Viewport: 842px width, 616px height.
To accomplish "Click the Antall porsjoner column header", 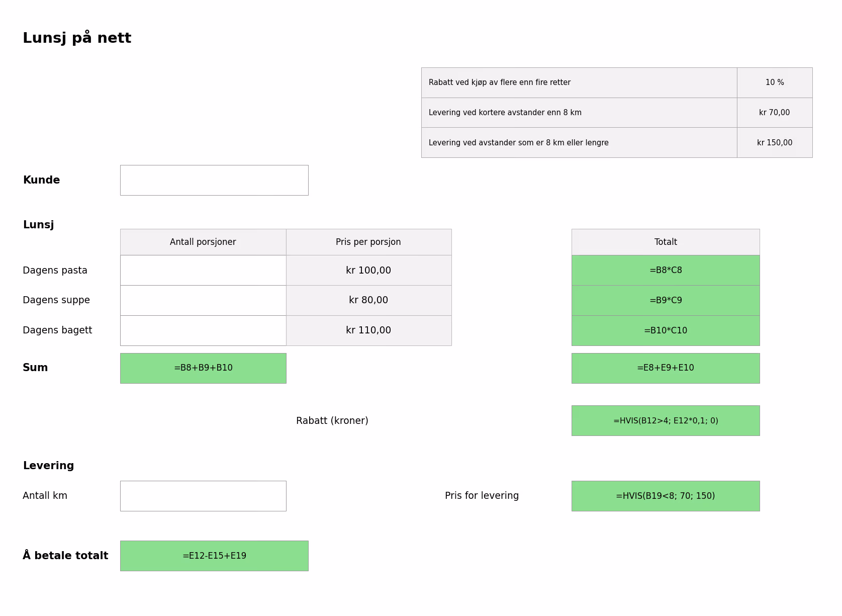I will pos(203,242).
